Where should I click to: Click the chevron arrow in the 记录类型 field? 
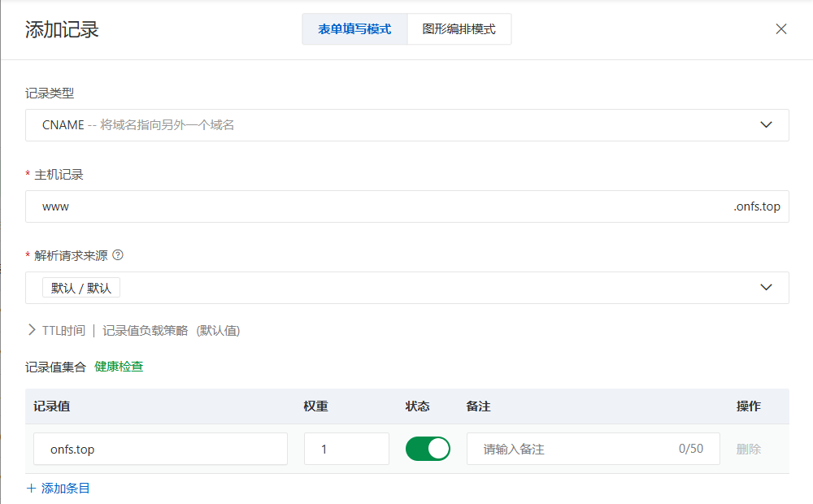pyautogui.click(x=766, y=125)
